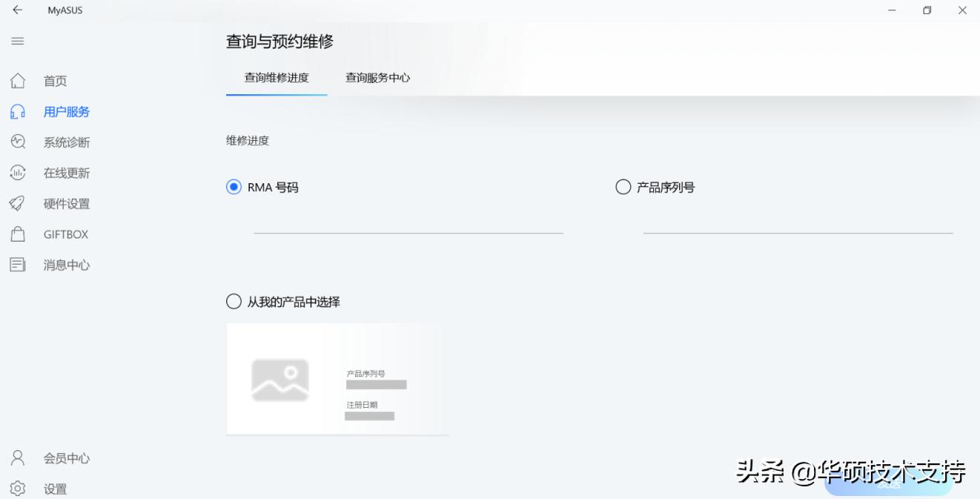Select the RMA 号码 radio button
This screenshot has width=980, height=499.
coord(232,187)
